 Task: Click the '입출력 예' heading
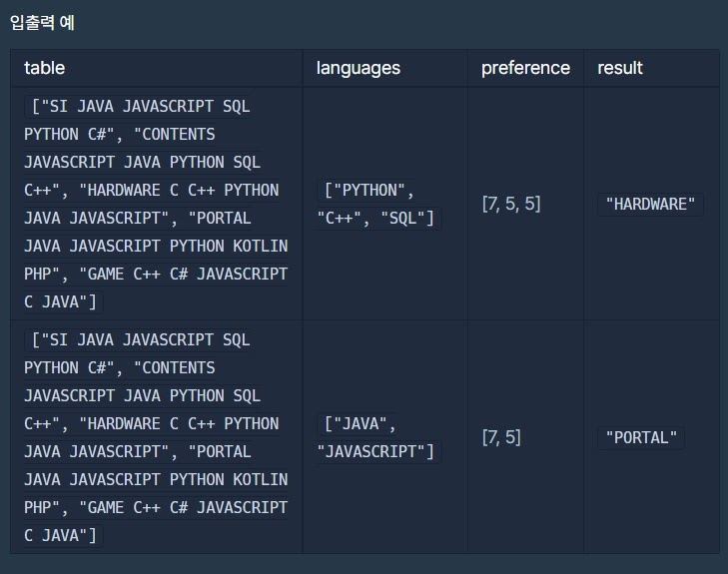[42, 22]
